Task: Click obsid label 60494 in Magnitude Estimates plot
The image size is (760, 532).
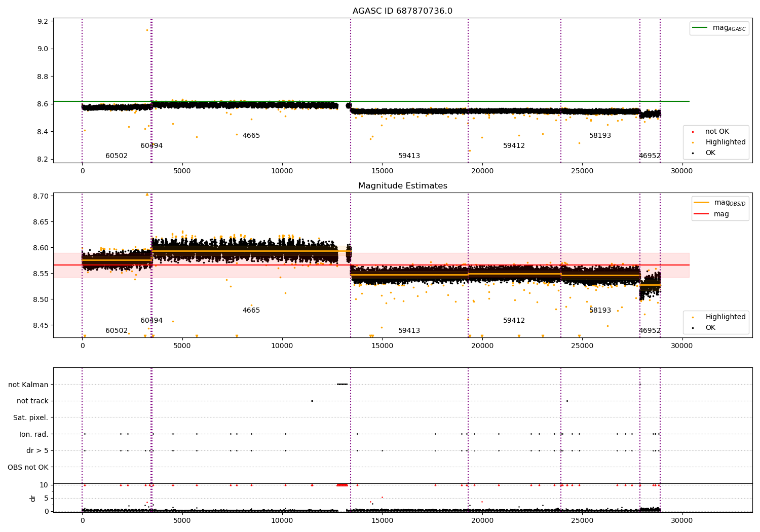Action: tap(151, 320)
